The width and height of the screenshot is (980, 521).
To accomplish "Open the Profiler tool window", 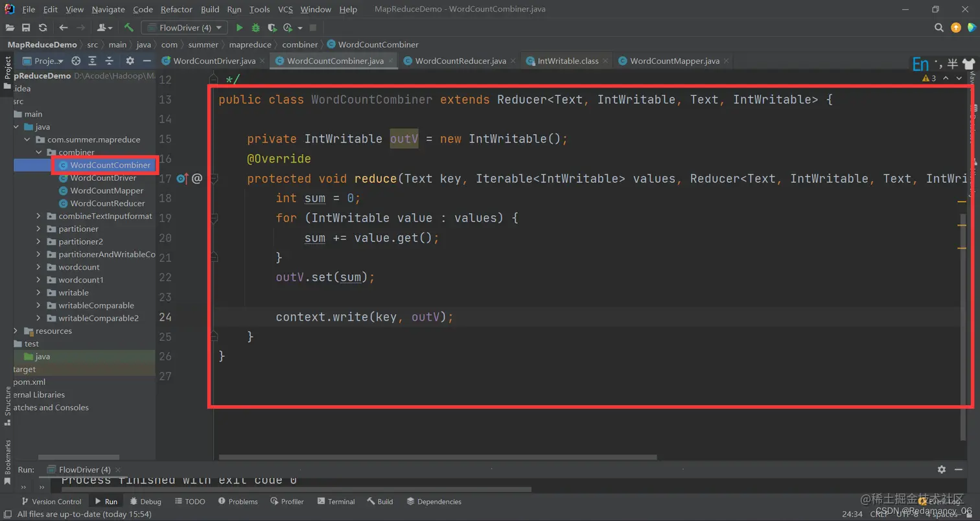I will click(x=287, y=502).
